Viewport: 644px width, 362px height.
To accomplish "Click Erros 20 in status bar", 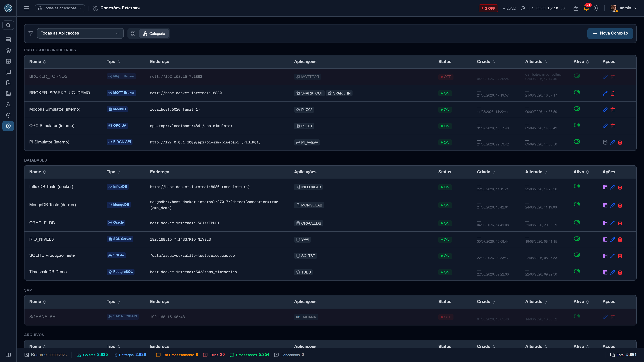I will (214, 355).
